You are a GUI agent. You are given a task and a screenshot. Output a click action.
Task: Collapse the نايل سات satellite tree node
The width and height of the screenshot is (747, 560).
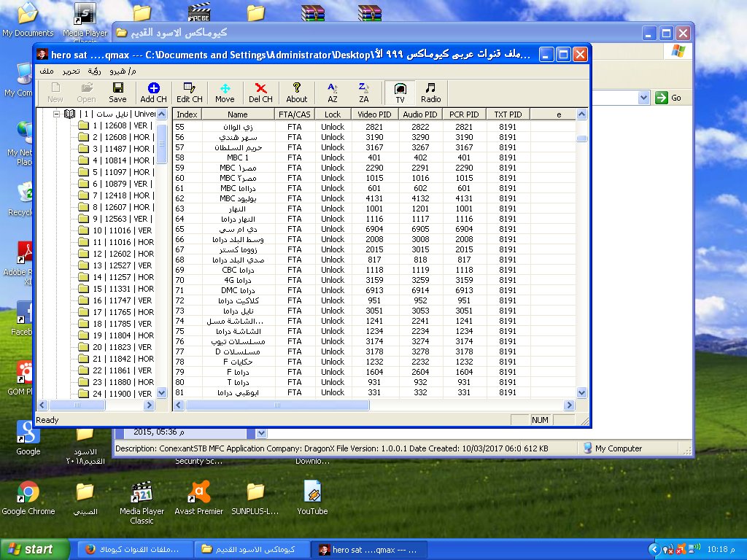[x=56, y=114]
